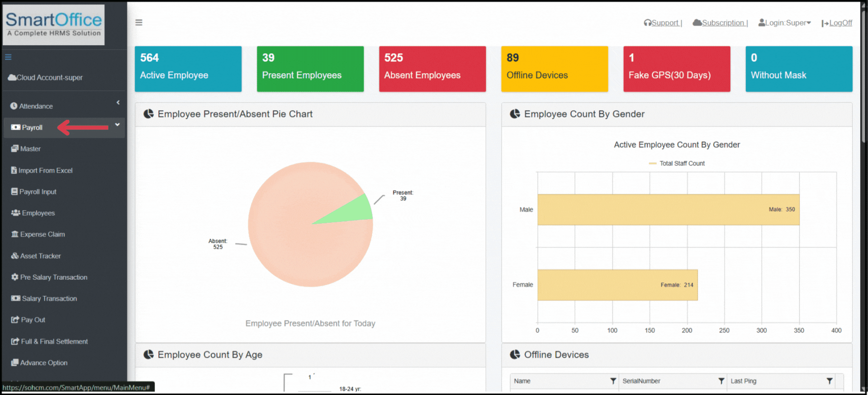This screenshot has width=868, height=395.
Task: Click the SerialNumber column filter icon
Action: [x=721, y=381]
